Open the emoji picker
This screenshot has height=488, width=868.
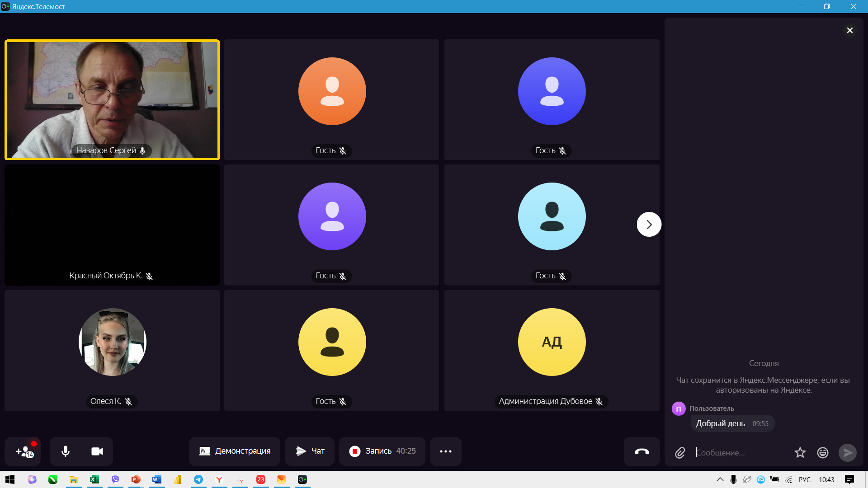click(x=822, y=453)
